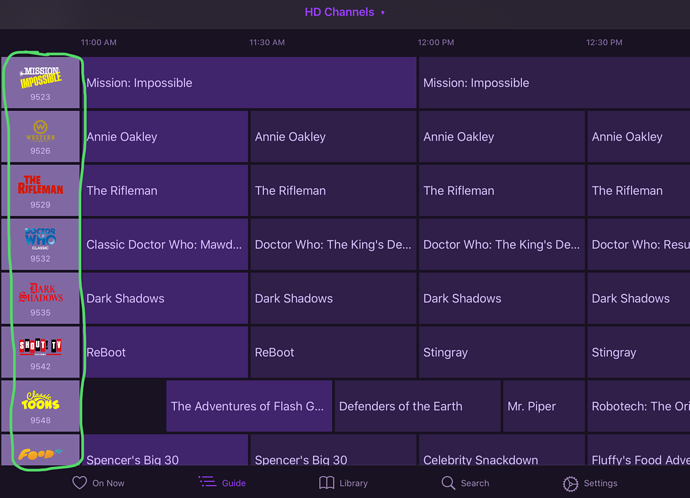Open the Search tab
The image size is (690, 498).
[x=465, y=483]
